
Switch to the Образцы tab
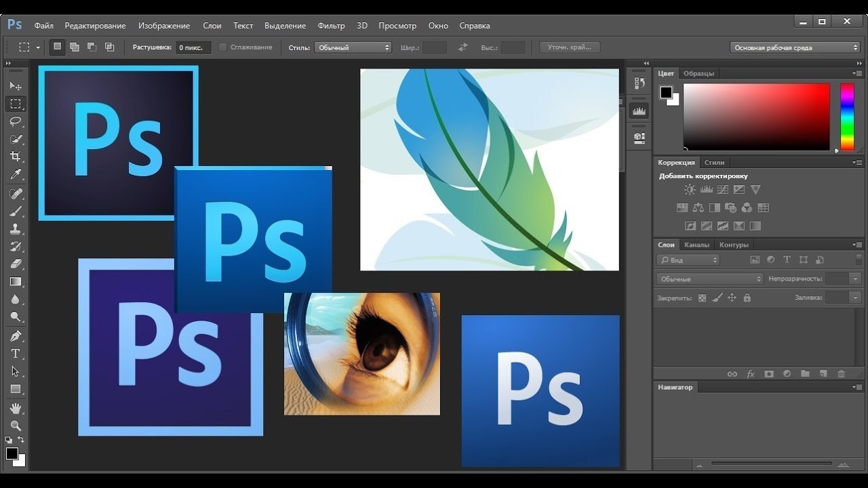pos(698,73)
